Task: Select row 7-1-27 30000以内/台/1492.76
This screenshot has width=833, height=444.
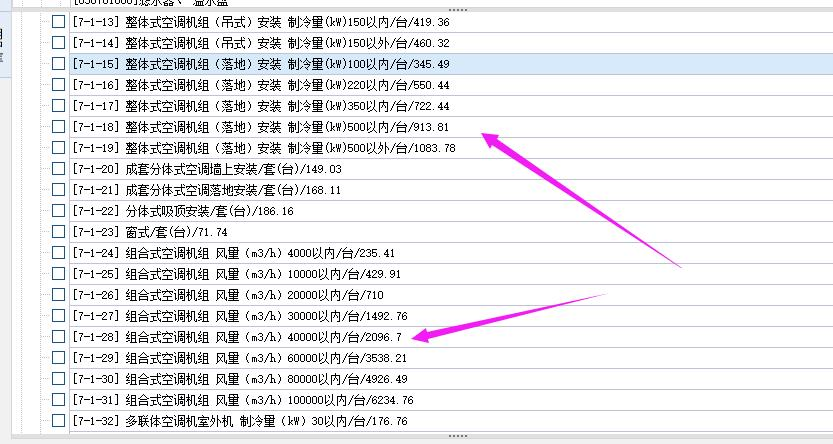Action: click(x=240, y=315)
